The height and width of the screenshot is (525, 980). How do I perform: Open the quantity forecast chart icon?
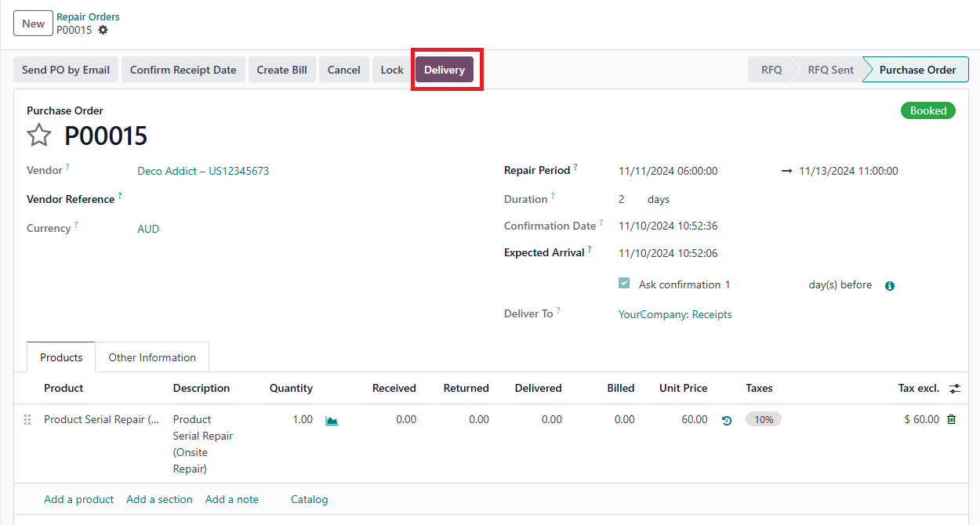point(332,420)
